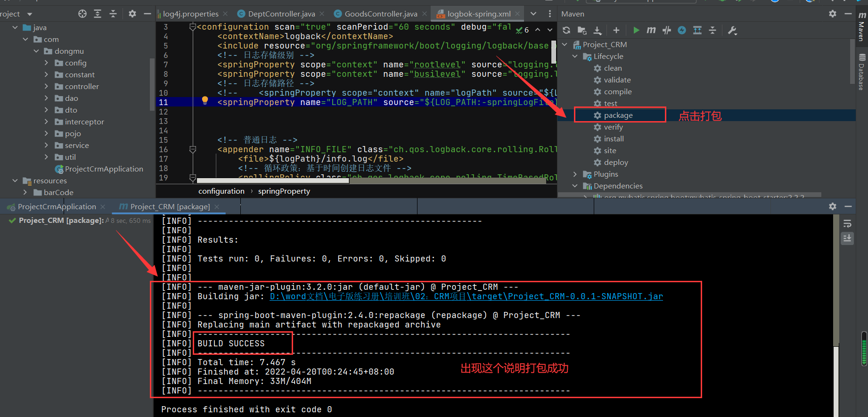
Task: Click the intention lightbulb on line 11
Action: click(205, 100)
